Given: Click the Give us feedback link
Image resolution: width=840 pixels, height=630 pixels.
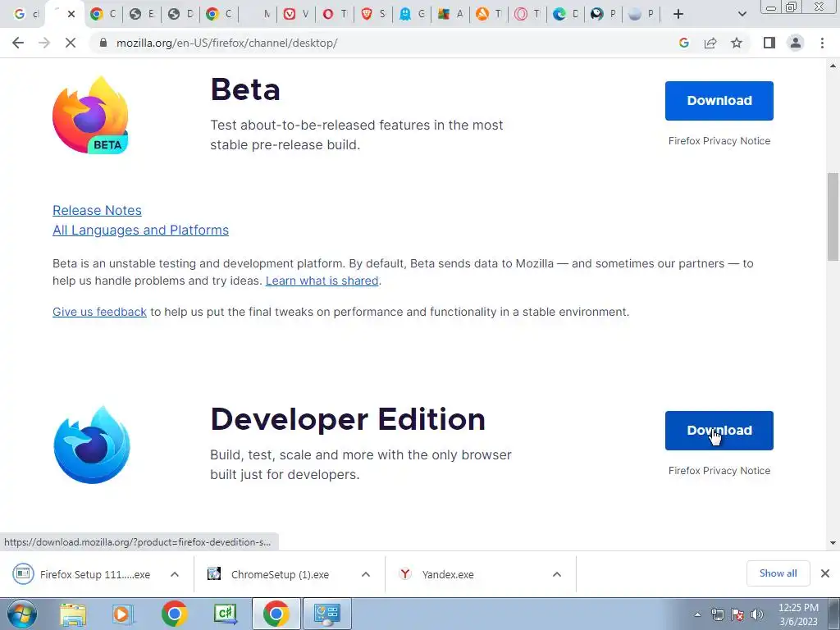Looking at the screenshot, I should [99, 312].
